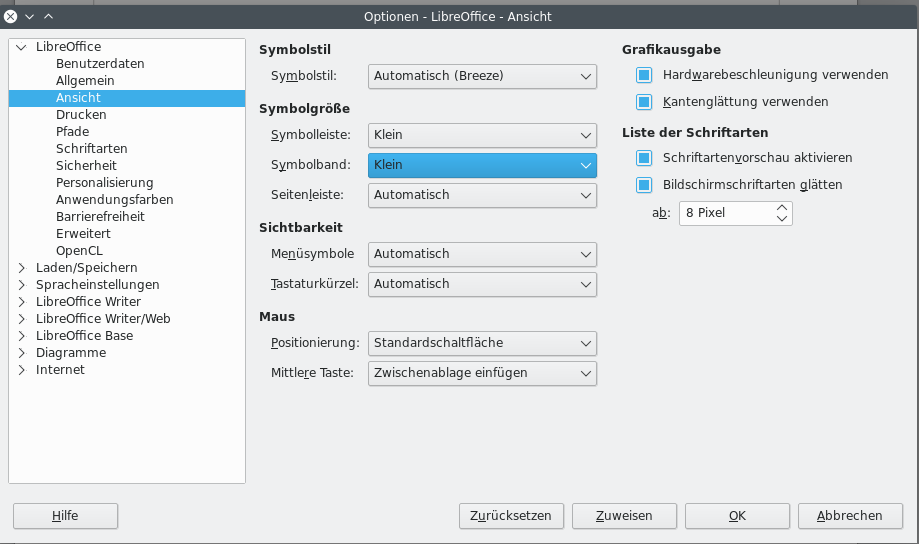The image size is (919, 544).
Task: Open Personalisierung settings
Action: point(104,182)
